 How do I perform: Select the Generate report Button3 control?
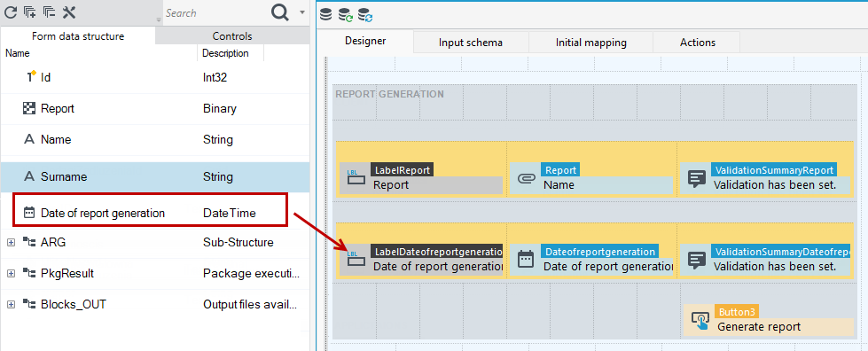click(769, 319)
